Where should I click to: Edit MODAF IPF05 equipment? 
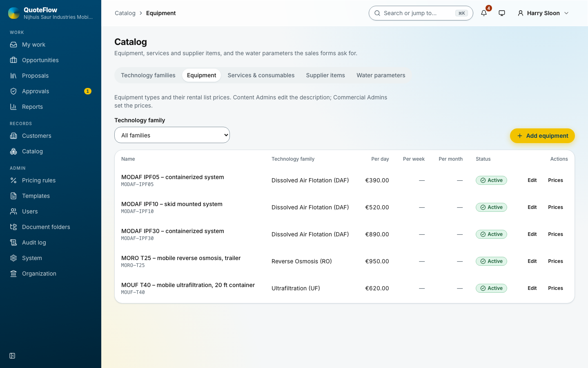pos(532,180)
